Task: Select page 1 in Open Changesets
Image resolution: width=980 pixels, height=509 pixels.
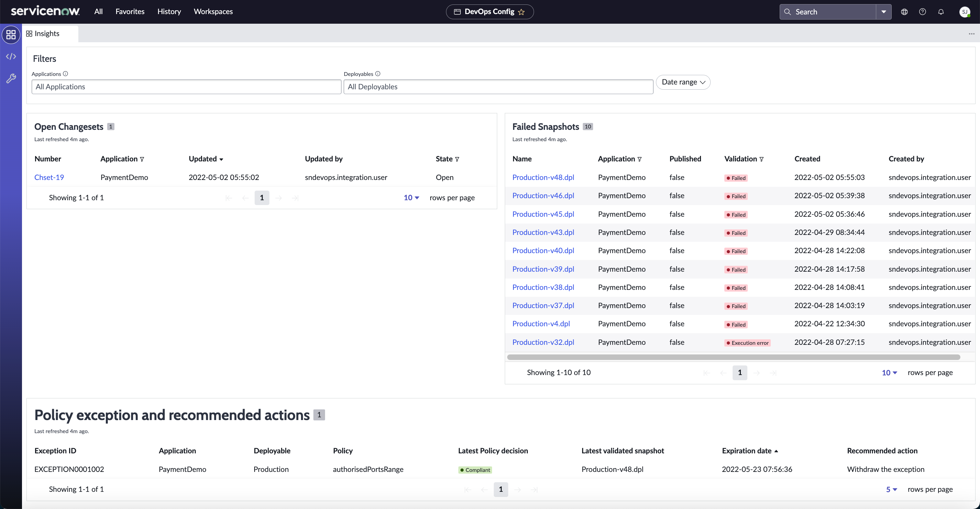Action: (x=262, y=198)
